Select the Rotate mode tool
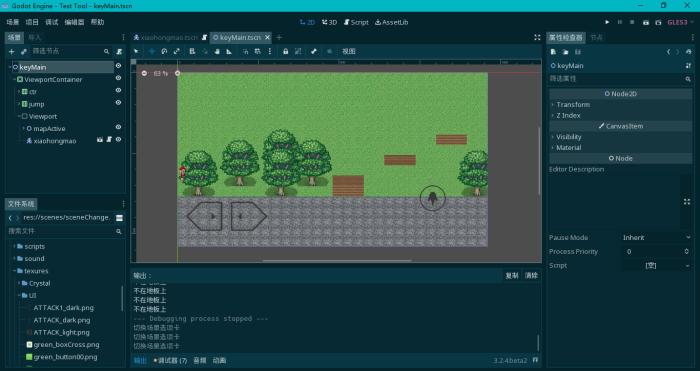The width and height of the screenshot is (700, 371). pyautogui.click(x=164, y=51)
